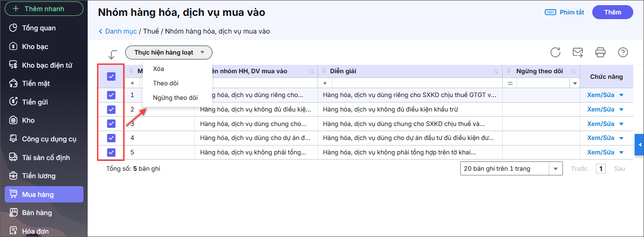Uncheck the select-all header checkbox
644x237 pixels.
click(111, 77)
